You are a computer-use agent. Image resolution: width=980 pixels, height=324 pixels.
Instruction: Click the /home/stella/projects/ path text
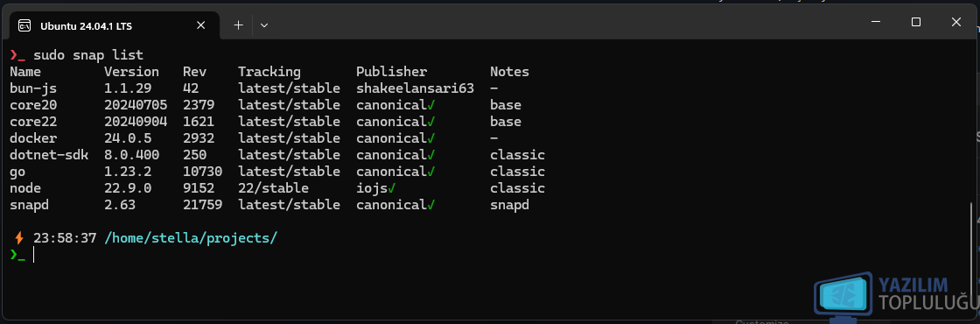(x=192, y=238)
